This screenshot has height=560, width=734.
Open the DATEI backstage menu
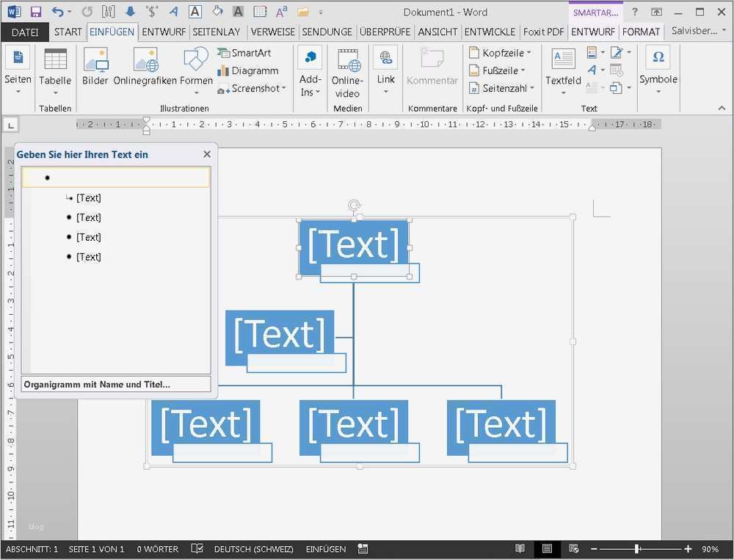pyautogui.click(x=25, y=32)
